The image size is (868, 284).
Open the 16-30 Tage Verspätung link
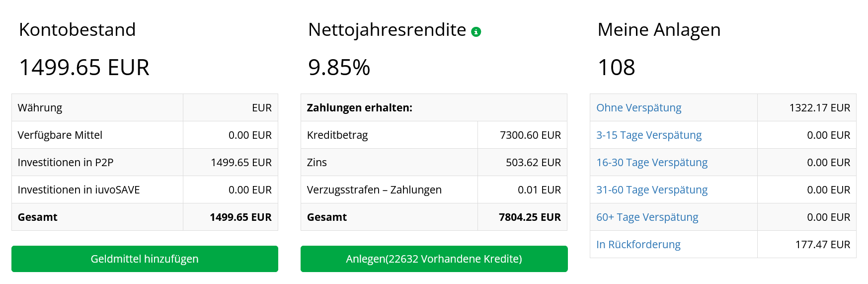[652, 163]
